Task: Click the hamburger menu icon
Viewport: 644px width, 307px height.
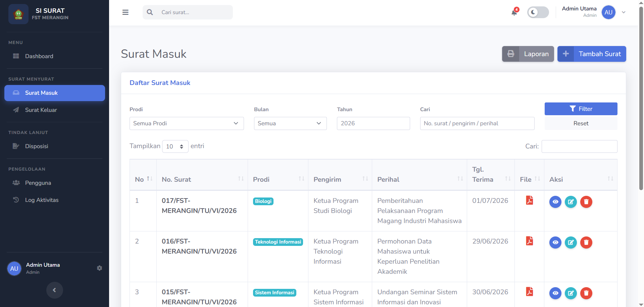Action: coord(126,12)
